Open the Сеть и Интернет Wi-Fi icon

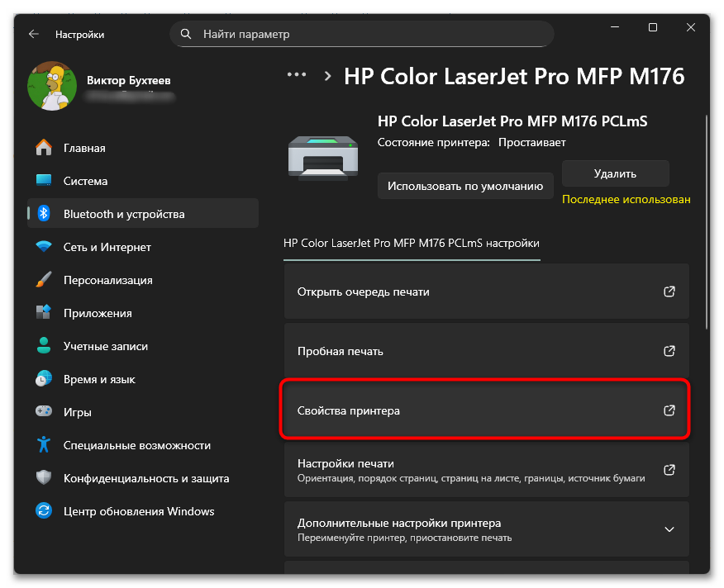[44, 246]
